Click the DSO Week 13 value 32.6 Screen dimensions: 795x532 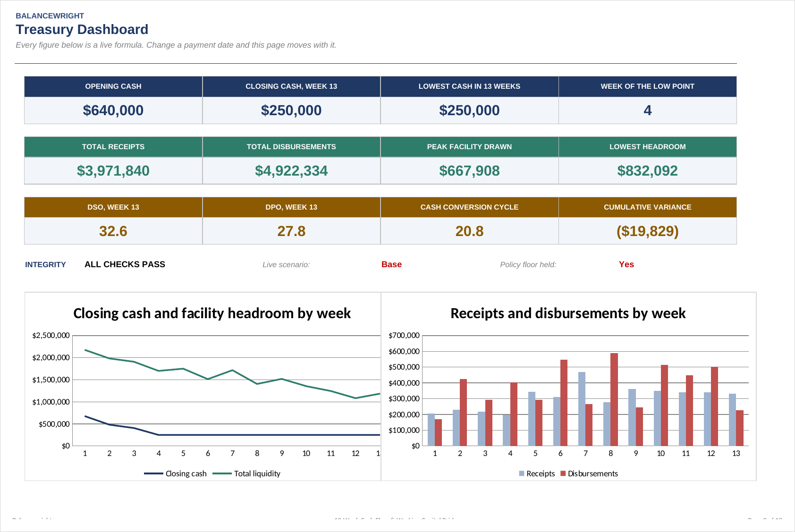113,231
